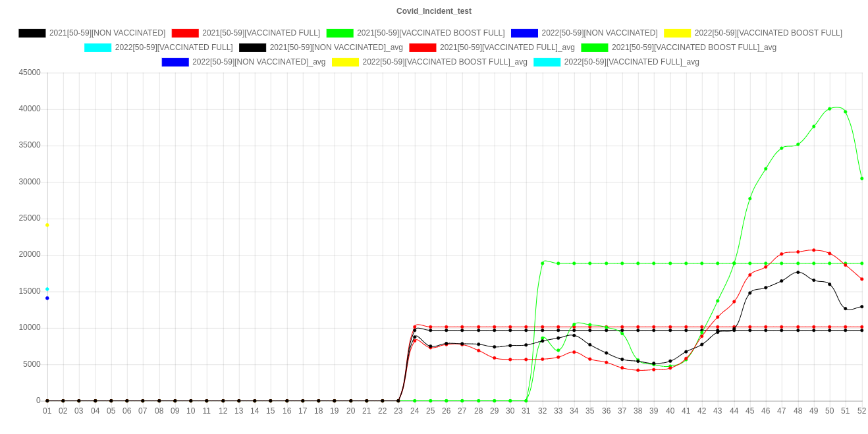Select the last green curve point at week 52

click(861, 178)
